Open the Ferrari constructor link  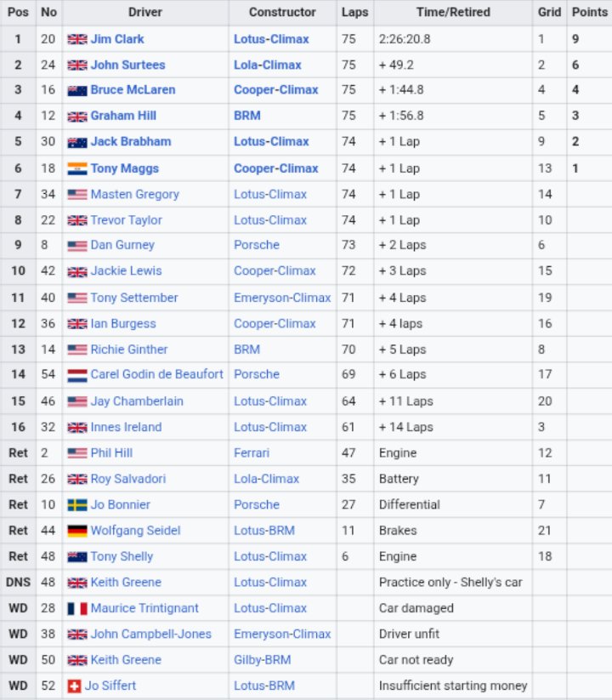point(252,453)
